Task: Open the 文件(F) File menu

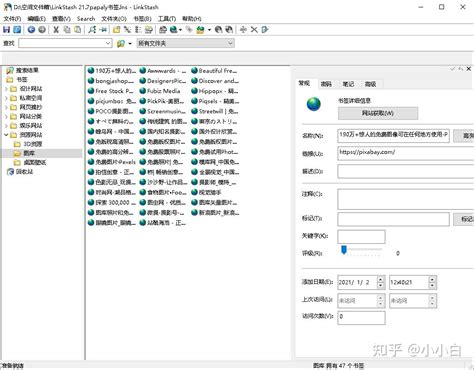Action: pyautogui.click(x=12, y=19)
